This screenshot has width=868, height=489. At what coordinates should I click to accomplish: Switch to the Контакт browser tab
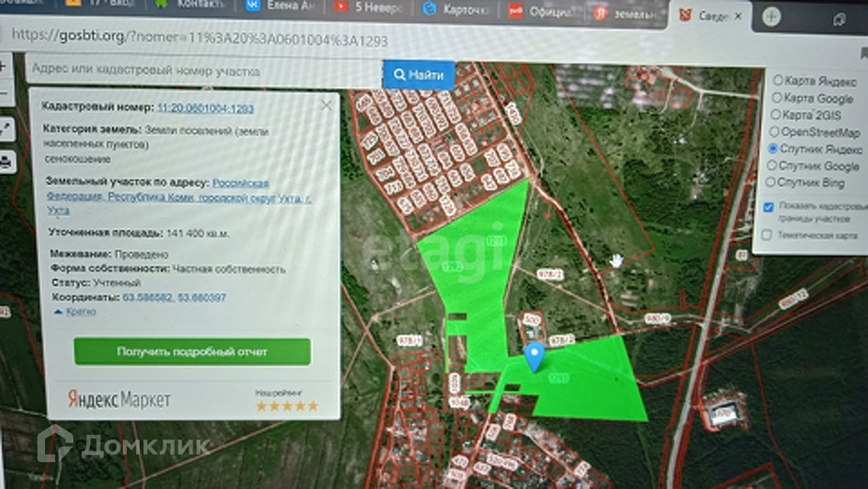(190, 3)
